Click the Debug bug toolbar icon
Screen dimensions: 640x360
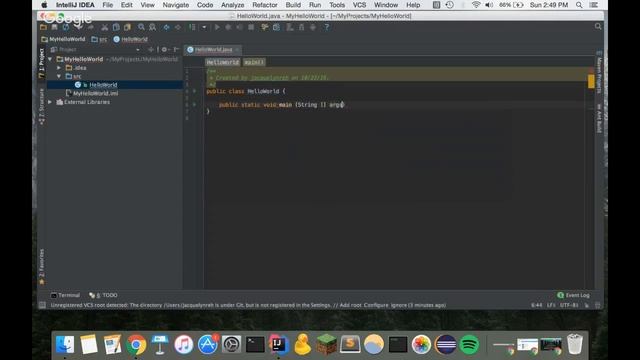tap(228, 27)
